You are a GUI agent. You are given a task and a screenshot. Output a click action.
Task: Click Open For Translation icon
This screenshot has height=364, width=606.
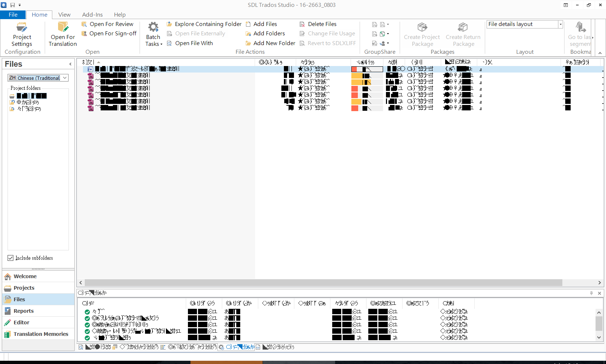[63, 27]
